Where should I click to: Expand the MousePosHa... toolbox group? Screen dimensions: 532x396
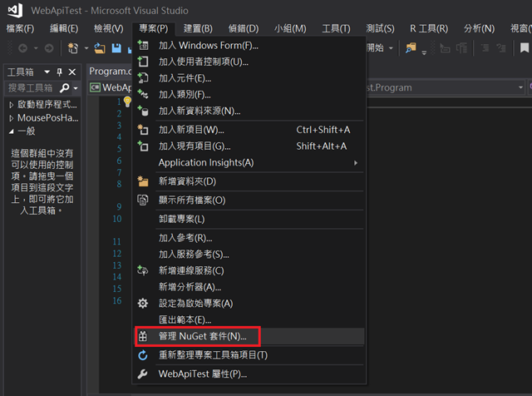(12, 118)
